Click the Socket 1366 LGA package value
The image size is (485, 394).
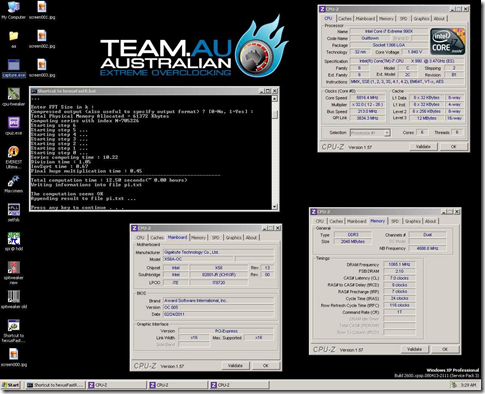pyautogui.click(x=389, y=45)
